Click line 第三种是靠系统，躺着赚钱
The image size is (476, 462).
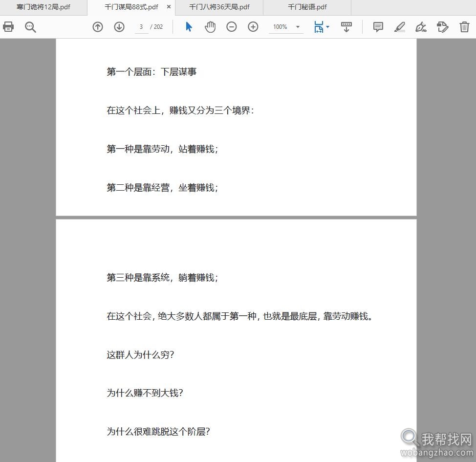pyautogui.click(x=162, y=277)
